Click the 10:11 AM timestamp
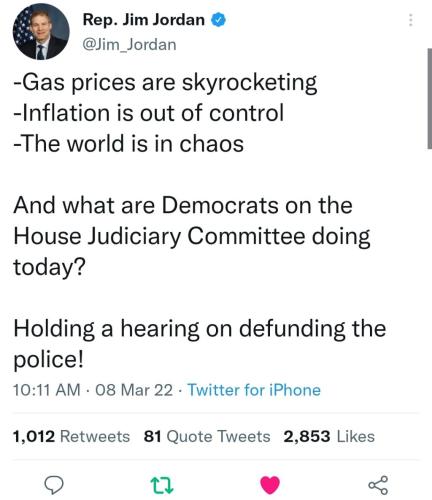 coord(47,390)
